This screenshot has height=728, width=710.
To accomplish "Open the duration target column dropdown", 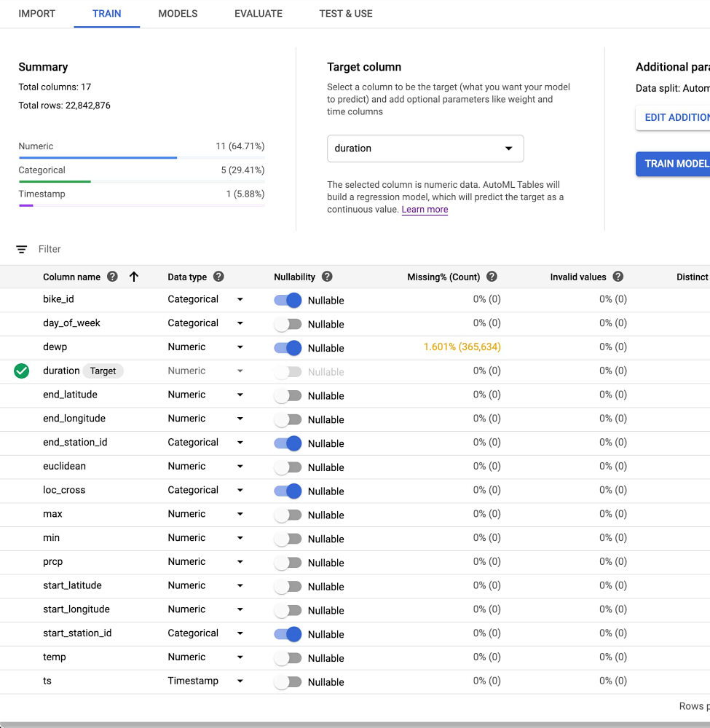I will coord(425,149).
